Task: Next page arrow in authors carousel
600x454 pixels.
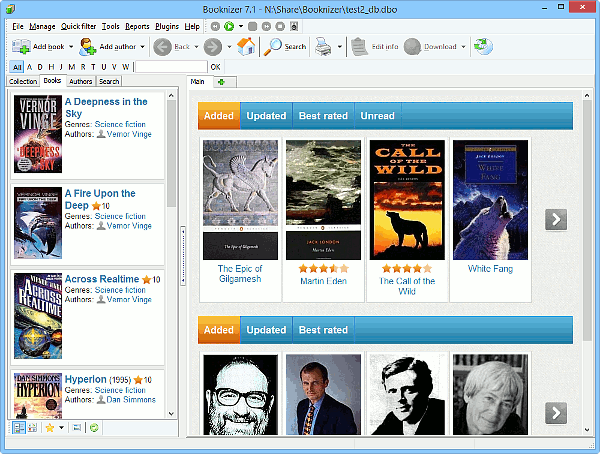Action: pos(556,413)
